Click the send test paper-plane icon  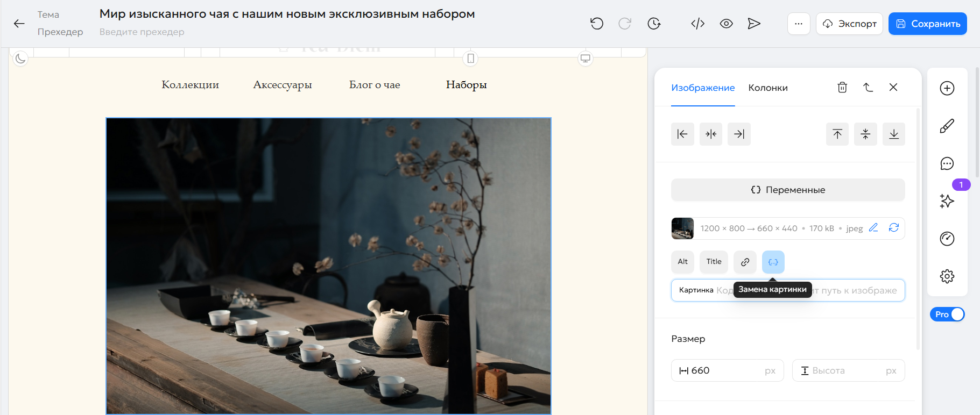click(x=754, y=24)
